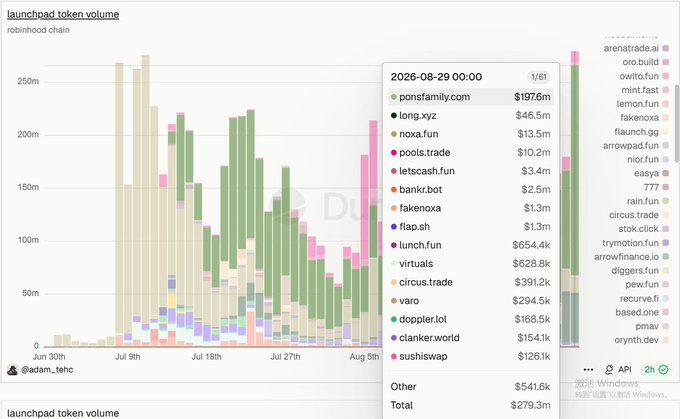Screen dimensions: 680x419
Task: Open the second launchpad token volume title below
Action: click(x=63, y=413)
